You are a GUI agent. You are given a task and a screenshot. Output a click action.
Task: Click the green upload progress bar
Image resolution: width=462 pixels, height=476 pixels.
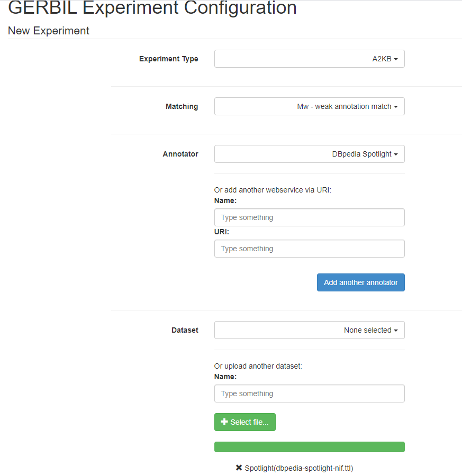[309, 447]
